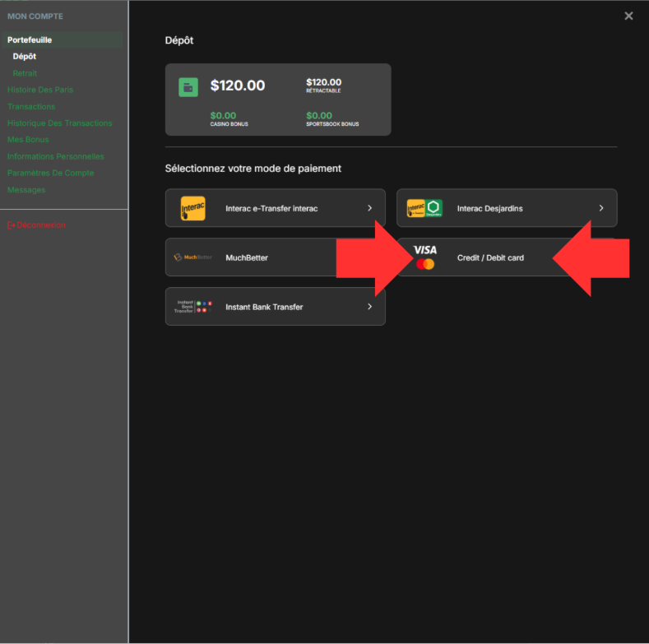
Task: Open arrow next to Interac Desjardins
Action: pos(601,209)
